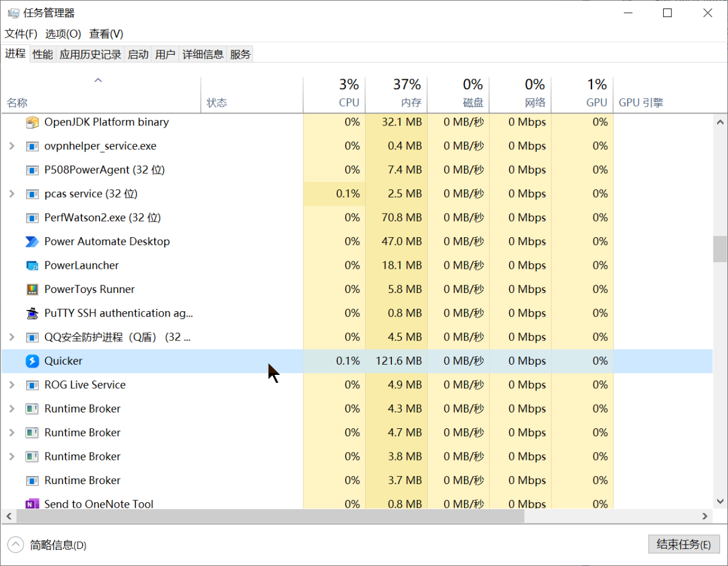This screenshot has width=728, height=566.
Task: Select the 进程 tab
Action: point(15,53)
